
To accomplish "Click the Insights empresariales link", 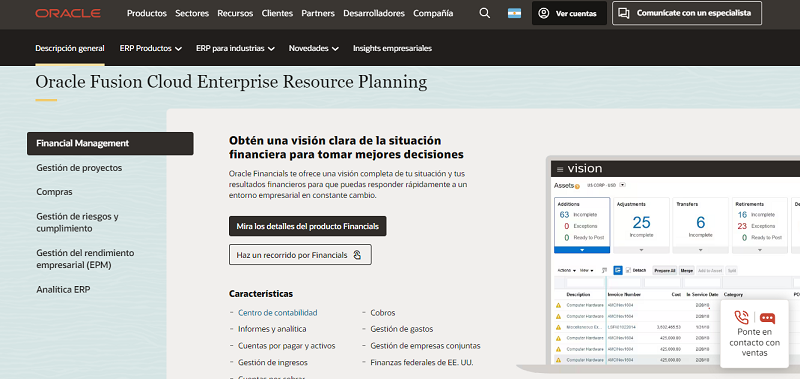I will point(392,48).
